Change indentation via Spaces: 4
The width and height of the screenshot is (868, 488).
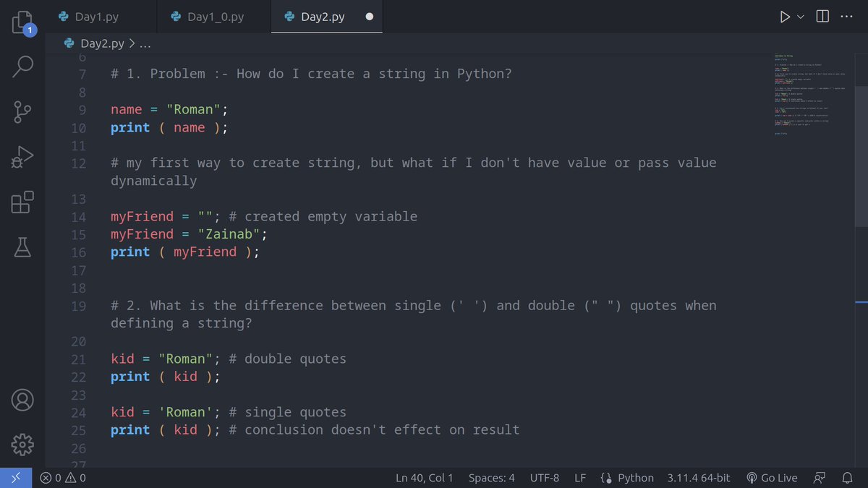point(492,478)
